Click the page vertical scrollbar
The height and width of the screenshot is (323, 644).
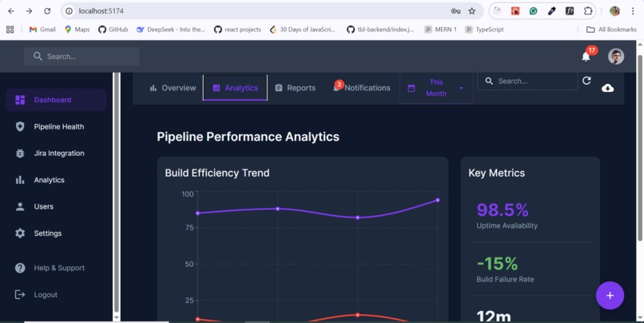tap(640, 148)
